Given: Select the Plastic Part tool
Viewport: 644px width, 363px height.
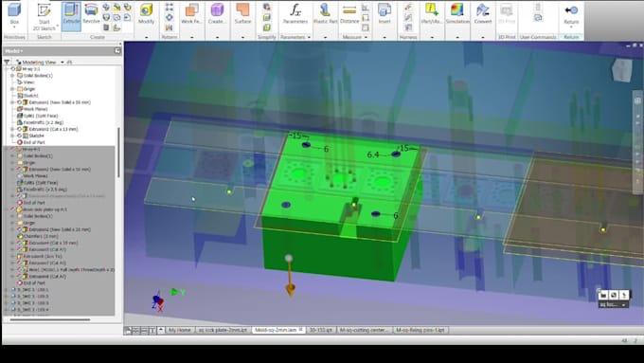Looking at the screenshot, I should [x=325, y=13].
